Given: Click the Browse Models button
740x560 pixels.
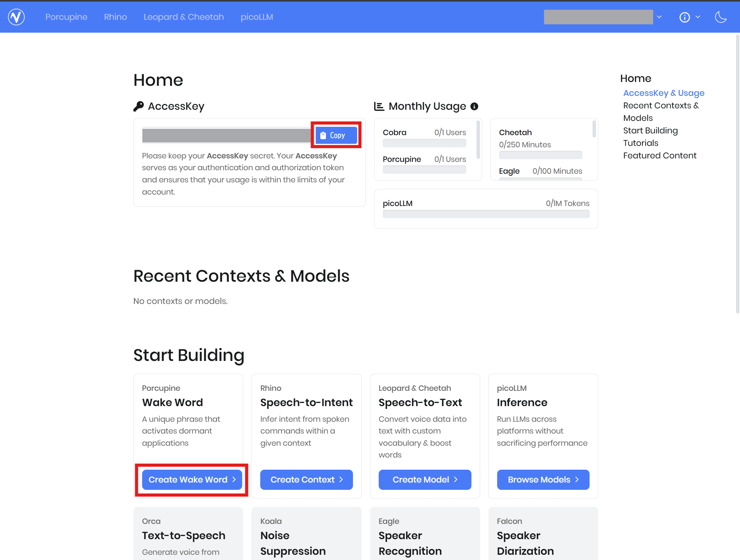Looking at the screenshot, I should coord(543,480).
